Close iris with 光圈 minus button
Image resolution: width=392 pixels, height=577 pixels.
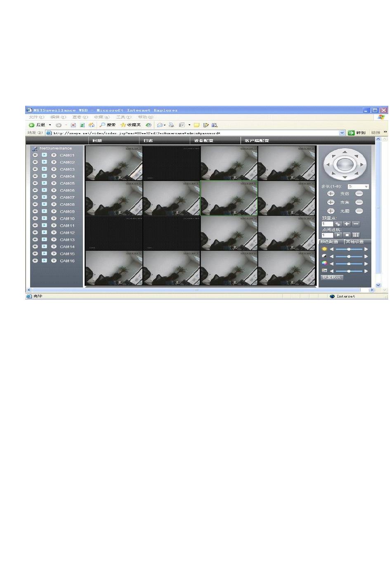click(x=359, y=211)
